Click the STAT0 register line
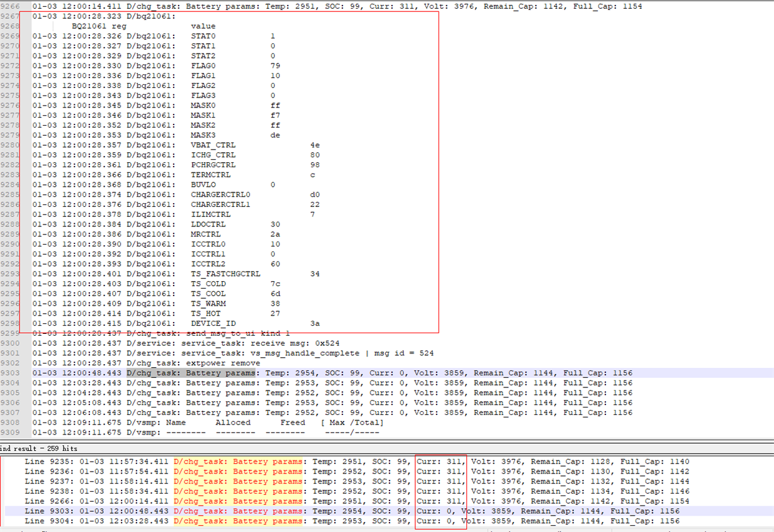The image size is (774, 532). click(154, 36)
